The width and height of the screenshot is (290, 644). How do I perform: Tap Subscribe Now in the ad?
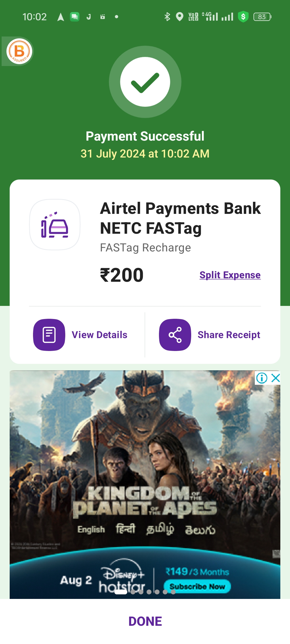pyautogui.click(x=197, y=587)
